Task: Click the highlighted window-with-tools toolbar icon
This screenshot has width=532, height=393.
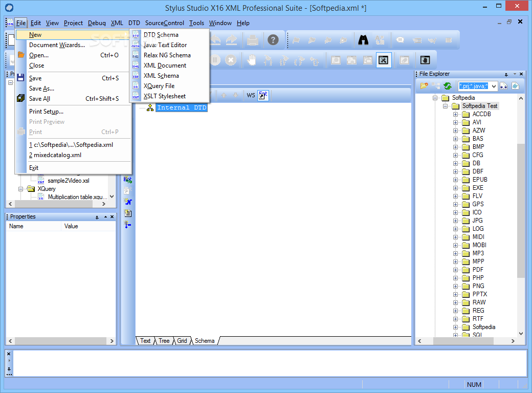Action: point(383,60)
